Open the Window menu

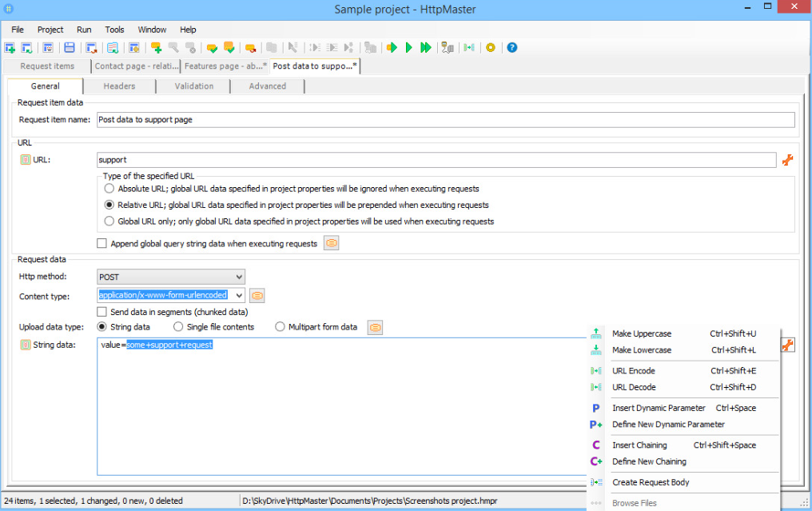[x=152, y=30]
